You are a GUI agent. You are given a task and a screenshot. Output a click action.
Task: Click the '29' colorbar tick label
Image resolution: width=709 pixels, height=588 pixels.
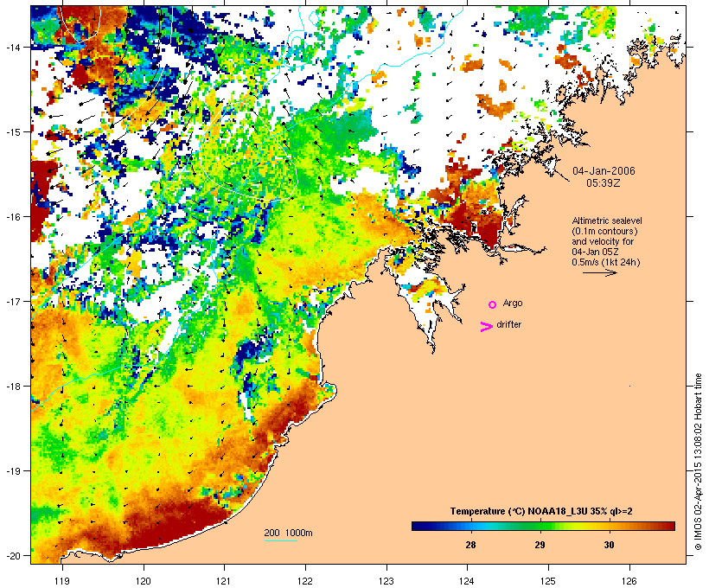click(540, 545)
